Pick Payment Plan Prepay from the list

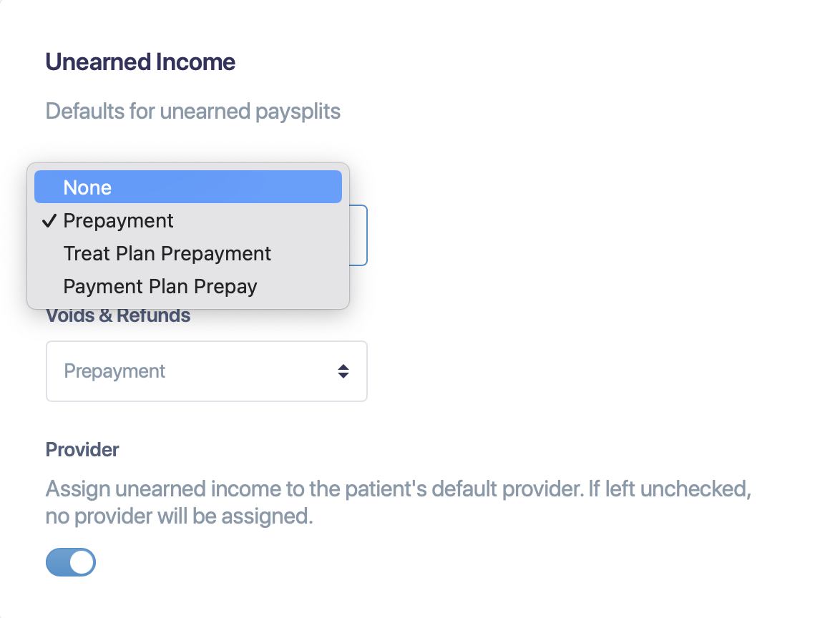[160, 286]
